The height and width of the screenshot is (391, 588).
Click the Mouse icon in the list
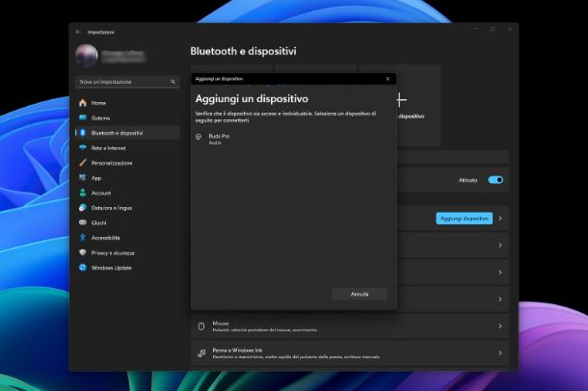pyautogui.click(x=201, y=326)
